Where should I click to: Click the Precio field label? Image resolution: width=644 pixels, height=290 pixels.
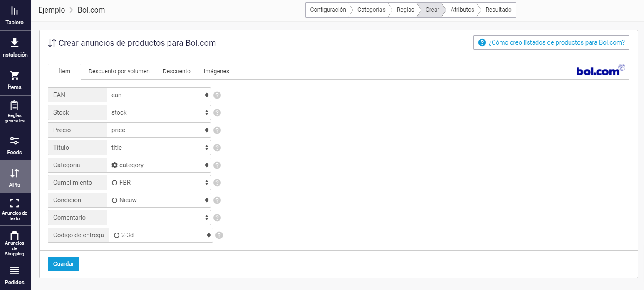77,130
